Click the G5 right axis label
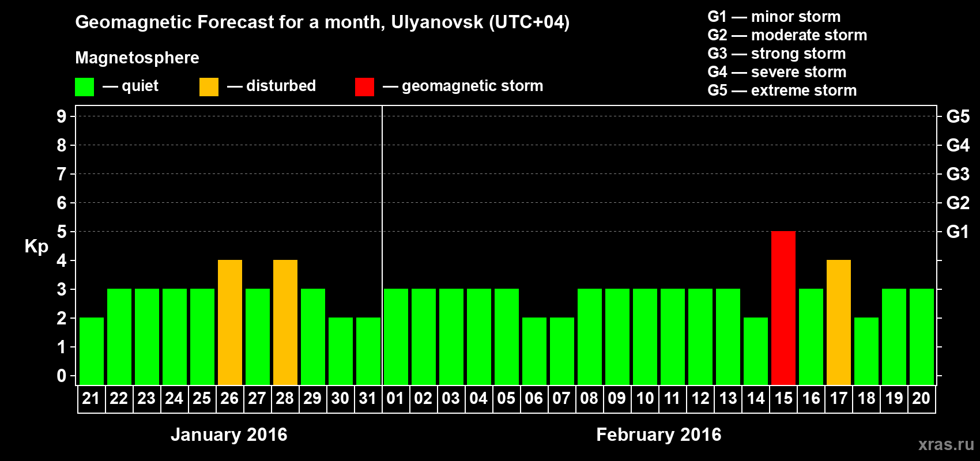 click(958, 116)
